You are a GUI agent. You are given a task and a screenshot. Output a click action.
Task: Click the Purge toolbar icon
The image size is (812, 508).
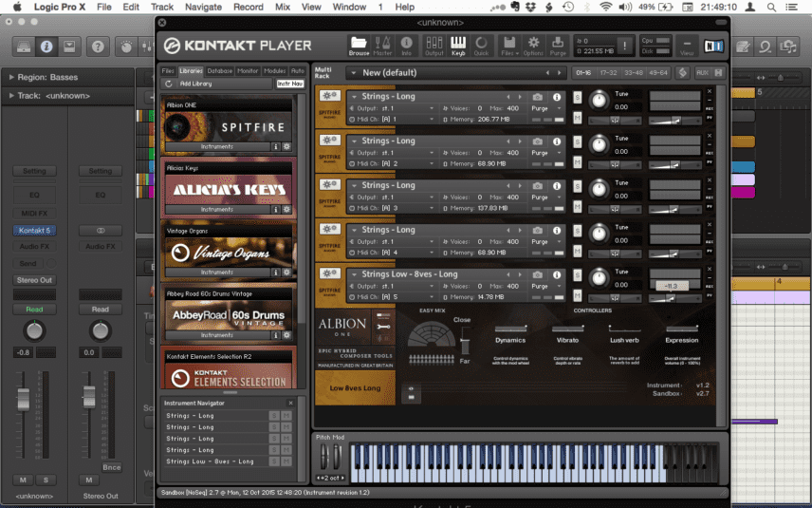click(x=558, y=46)
